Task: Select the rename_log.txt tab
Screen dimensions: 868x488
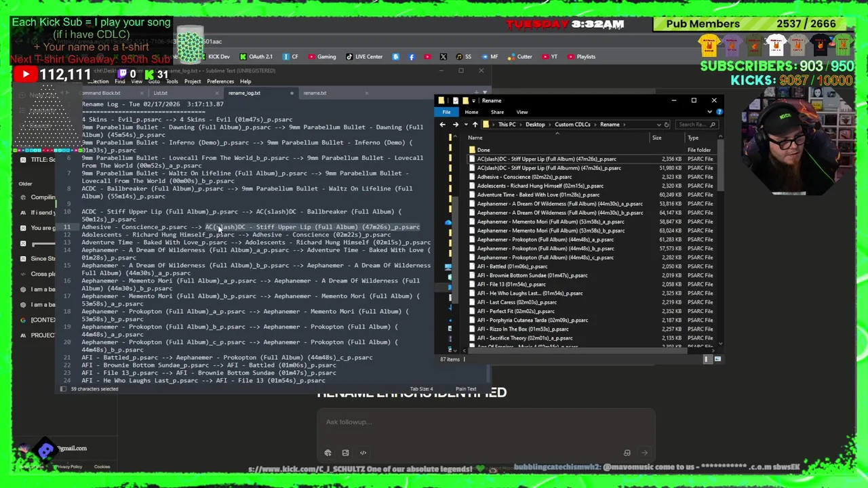Action: pyautogui.click(x=244, y=94)
